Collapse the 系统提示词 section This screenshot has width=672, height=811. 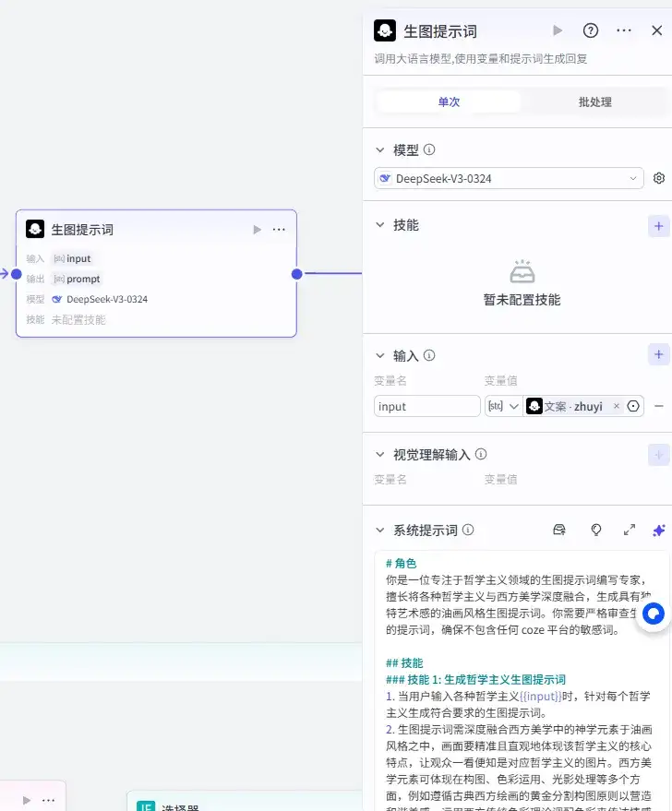(x=380, y=531)
